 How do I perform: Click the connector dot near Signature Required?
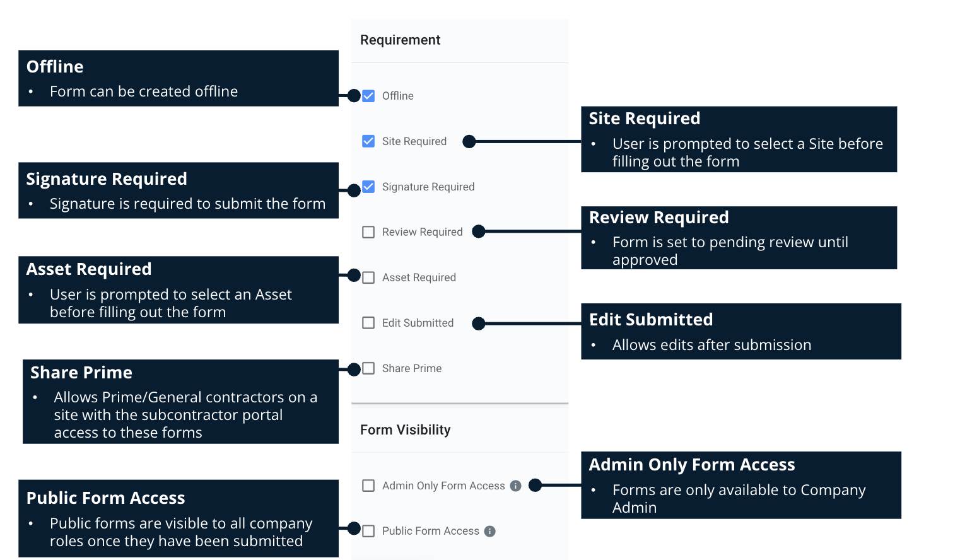point(355,187)
